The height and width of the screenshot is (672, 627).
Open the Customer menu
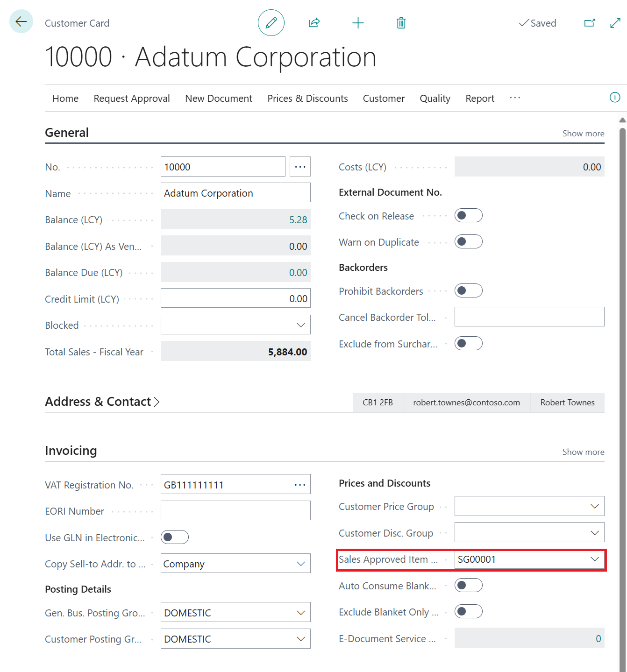[x=384, y=98]
